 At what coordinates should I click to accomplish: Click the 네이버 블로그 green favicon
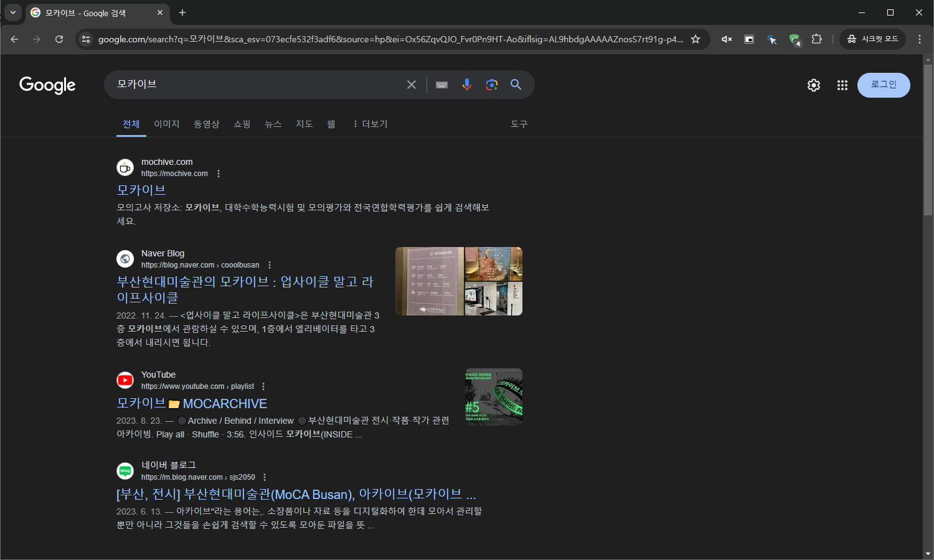click(125, 471)
